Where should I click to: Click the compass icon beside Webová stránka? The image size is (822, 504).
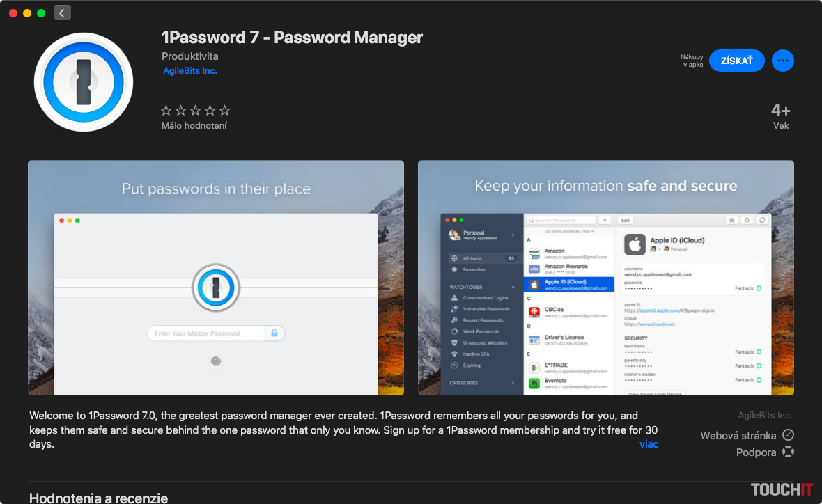[788, 435]
